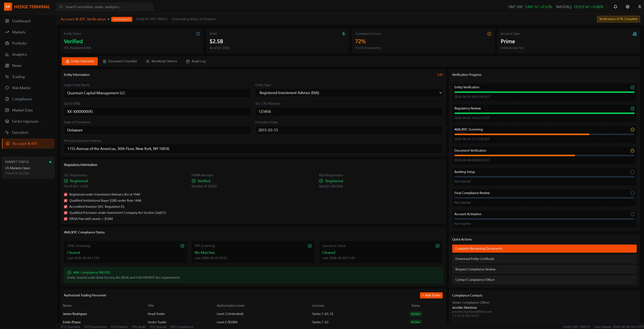Click the shield icon on Entity Status card

[198, 34]
